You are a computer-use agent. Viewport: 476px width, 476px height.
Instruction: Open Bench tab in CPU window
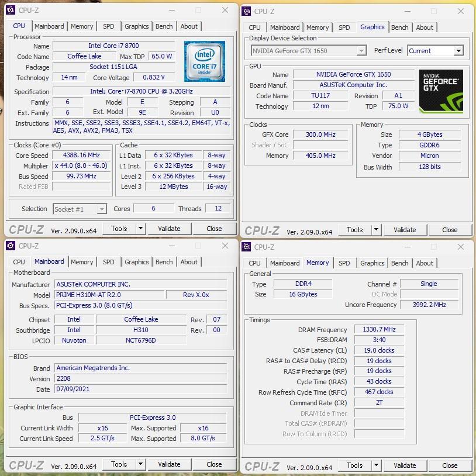(164, 26)
